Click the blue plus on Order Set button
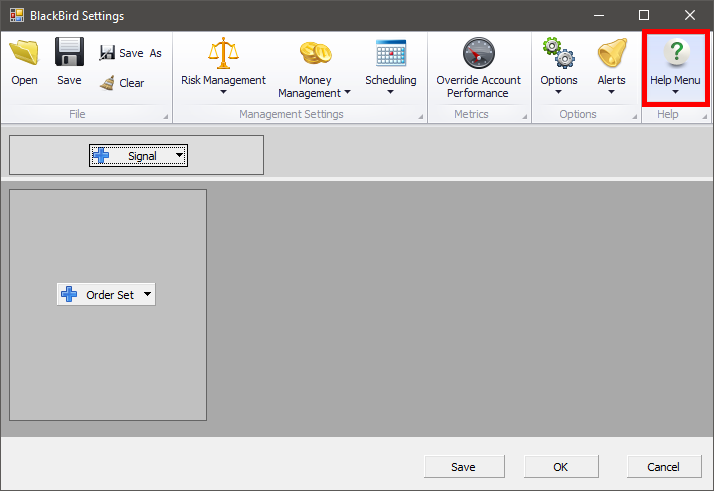This screenshot has width=714, height=491. click(x=69, y=294)
